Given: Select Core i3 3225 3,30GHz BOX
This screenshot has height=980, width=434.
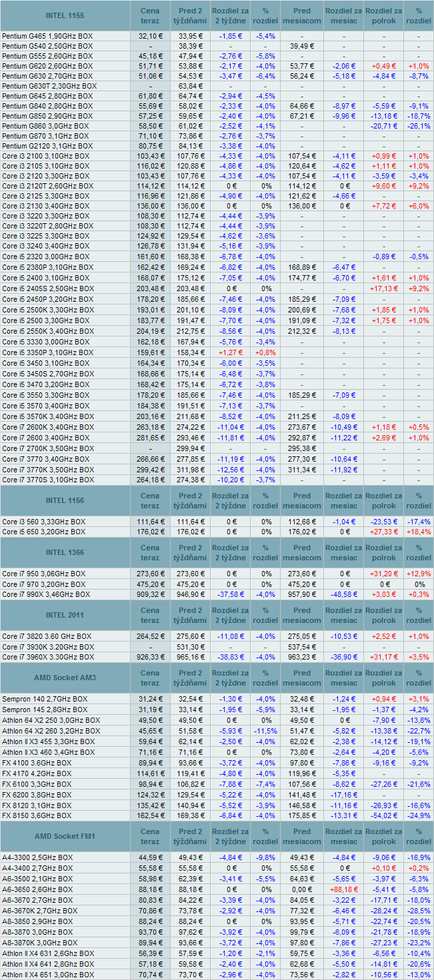Looking at the screenshot, I should (46, 236).
